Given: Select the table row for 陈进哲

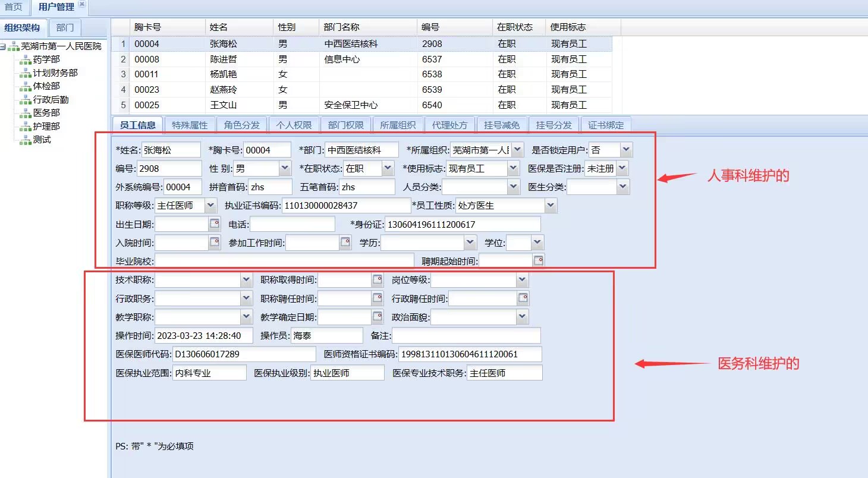Looking at the screenshot, I should 361,59.
